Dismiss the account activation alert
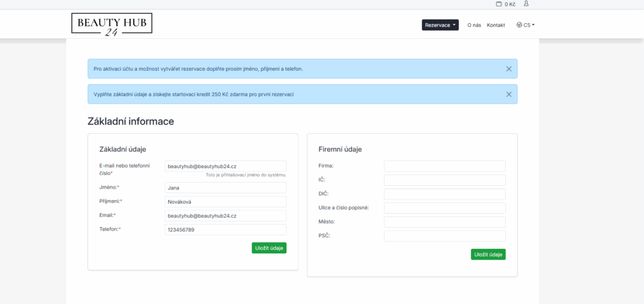This screenshot has width=644, height=304. [508, 69]
